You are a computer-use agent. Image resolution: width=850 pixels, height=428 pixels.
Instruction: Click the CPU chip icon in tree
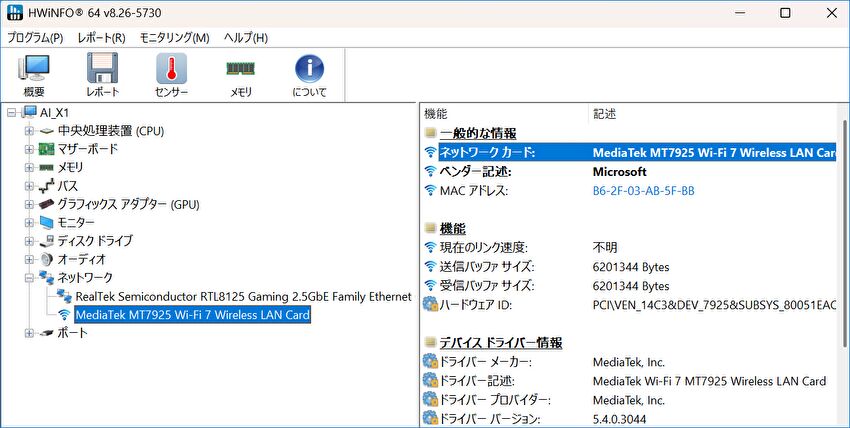(47, 131)
